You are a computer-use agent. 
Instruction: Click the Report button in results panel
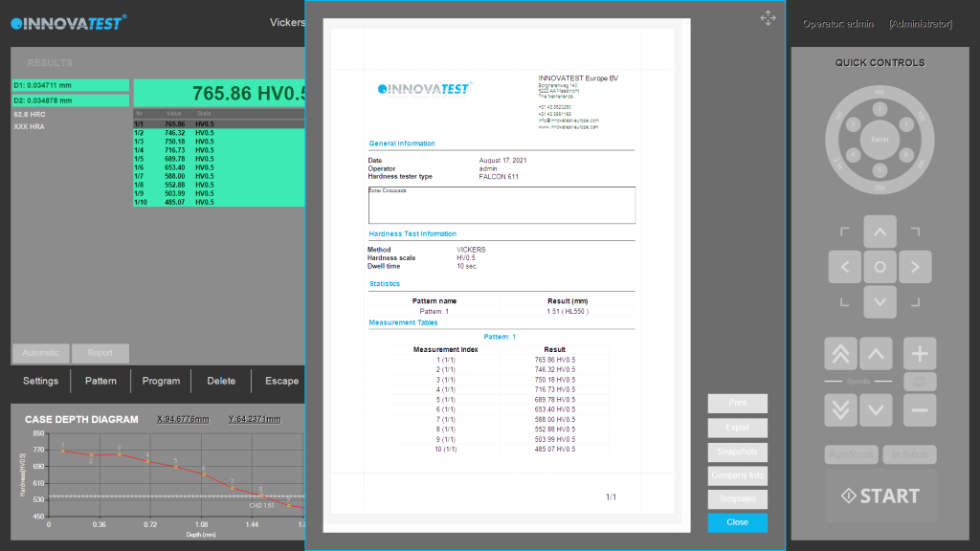100,353
